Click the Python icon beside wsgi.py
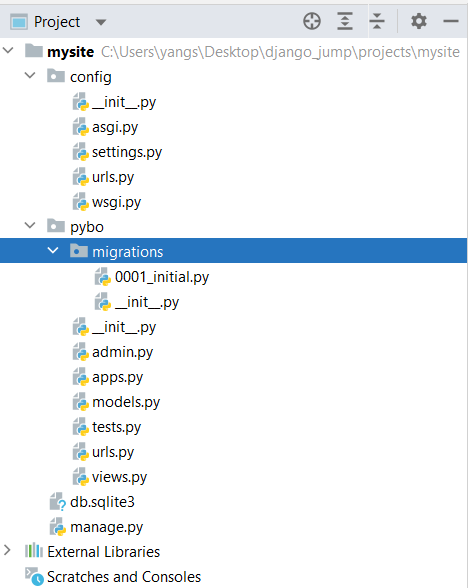The height and width of the screenshot is (588, 468). (81, 202)
